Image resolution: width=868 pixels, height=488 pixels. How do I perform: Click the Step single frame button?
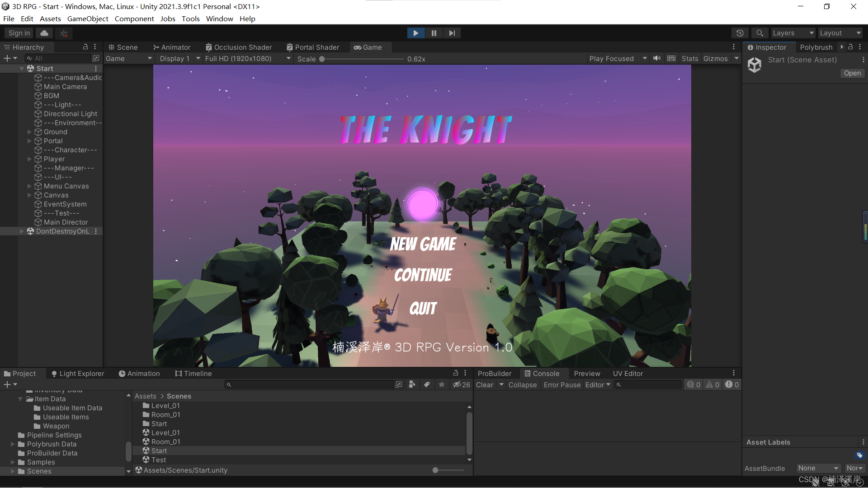click(452, 33)
